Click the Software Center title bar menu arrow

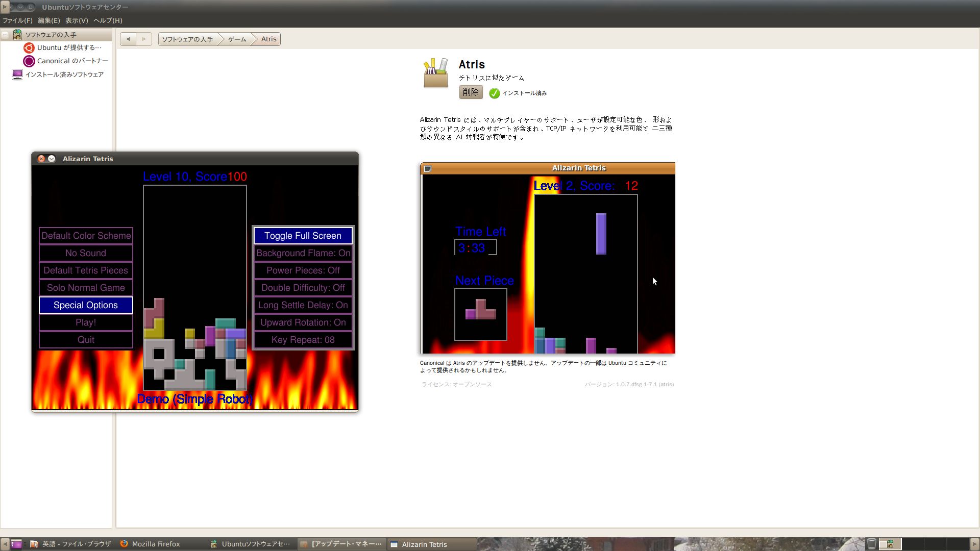pyautogui.click(x=5, y=7)
